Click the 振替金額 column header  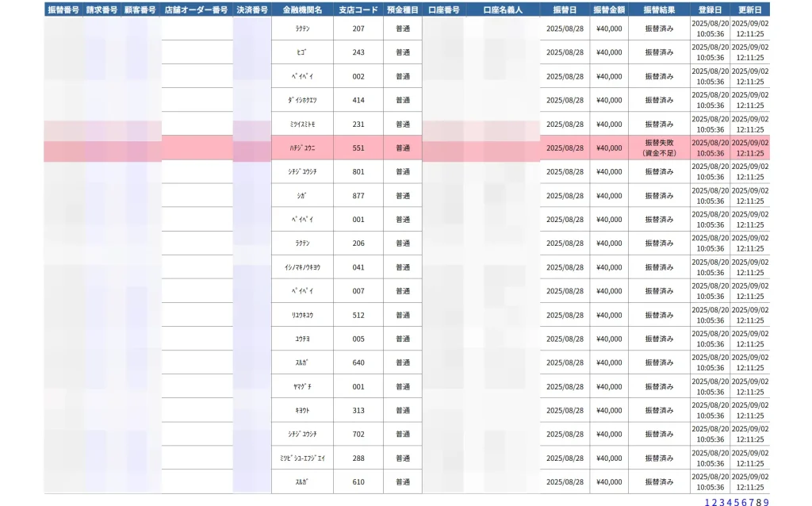pyautogui.click(x=609, y=10)
